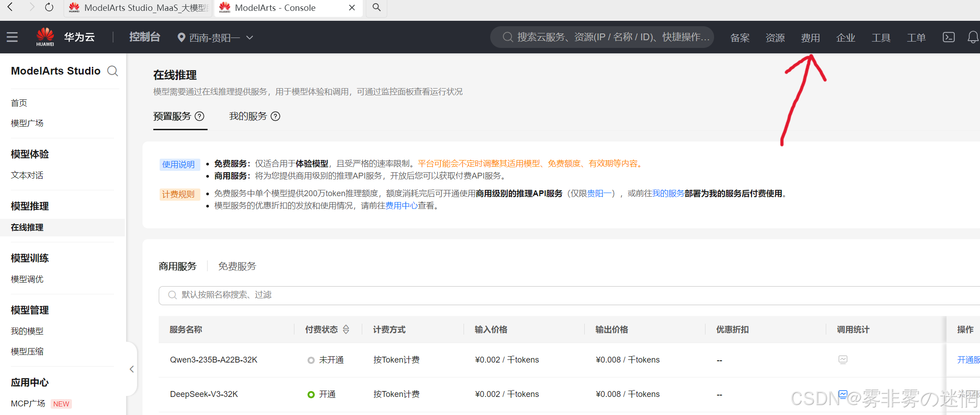The image size is (980, 415).
Task: Open MCP广场 in the sidebar
Action: coord(28,403)
